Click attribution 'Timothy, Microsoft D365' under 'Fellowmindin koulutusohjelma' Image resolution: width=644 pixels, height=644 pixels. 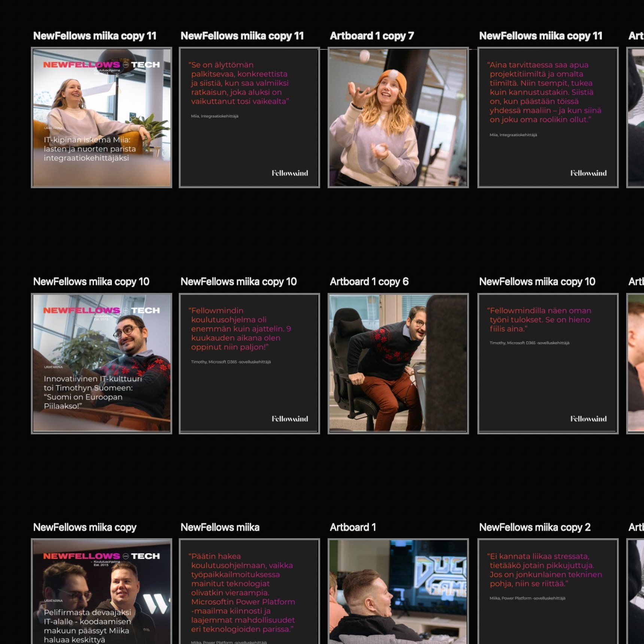tap(231, 362)
